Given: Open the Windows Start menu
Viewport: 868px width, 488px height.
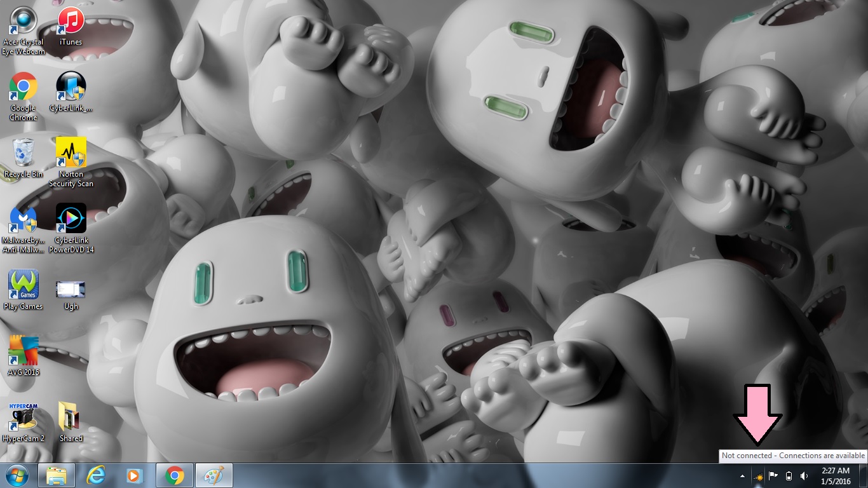Looking at the screenshot, I should coord(17,475).
